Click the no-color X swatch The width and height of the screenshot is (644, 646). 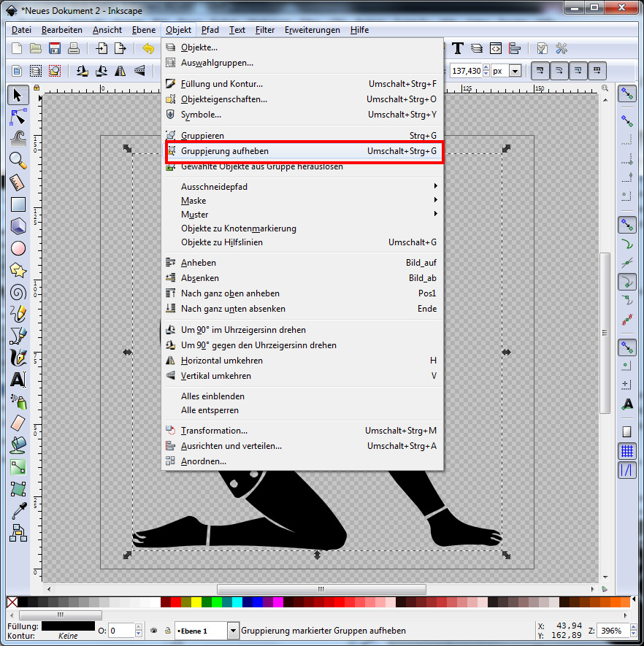click(x=12, y=602)
